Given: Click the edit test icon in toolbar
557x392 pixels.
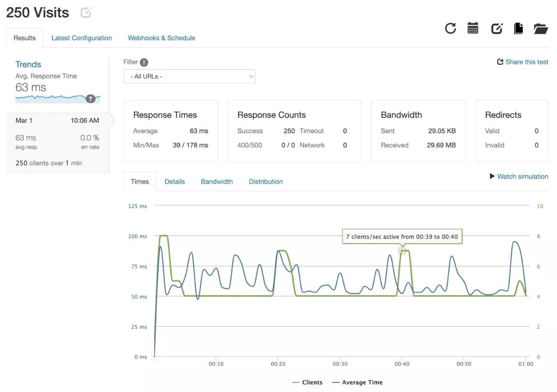Looking at the screenshot, I should [x=496, y=29].
